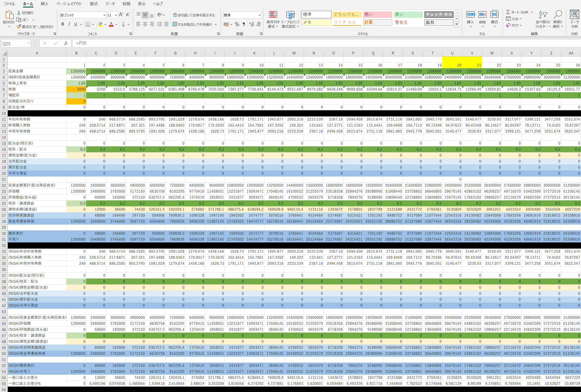The height and width of the screenshot is (392, 581).
Task: Open the number format dropdown
Action: point(259,15)
